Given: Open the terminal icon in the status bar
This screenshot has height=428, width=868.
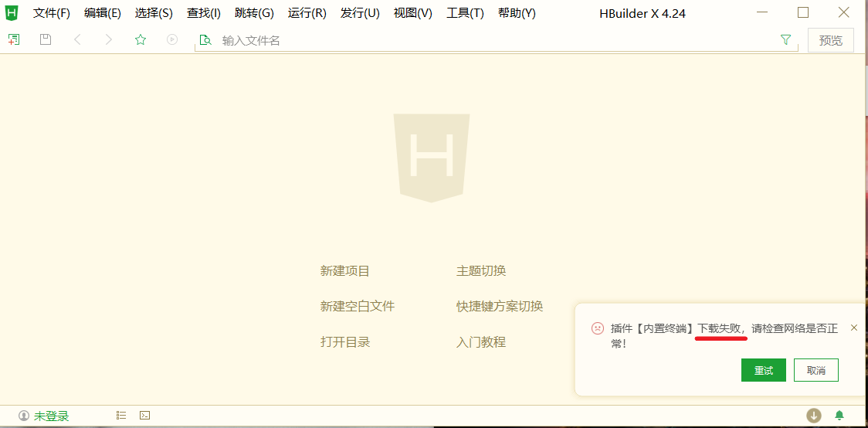Looking at the screenshot, I should point(144,415).
